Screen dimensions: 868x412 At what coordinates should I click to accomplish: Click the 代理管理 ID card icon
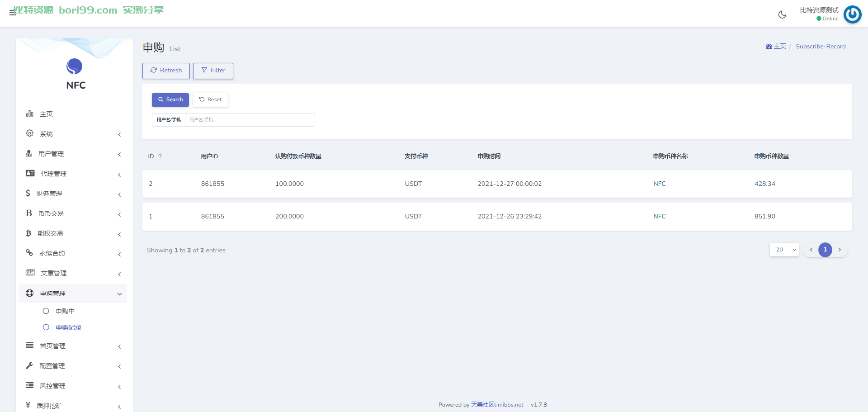pyautogui.click(x=30, y=173)
